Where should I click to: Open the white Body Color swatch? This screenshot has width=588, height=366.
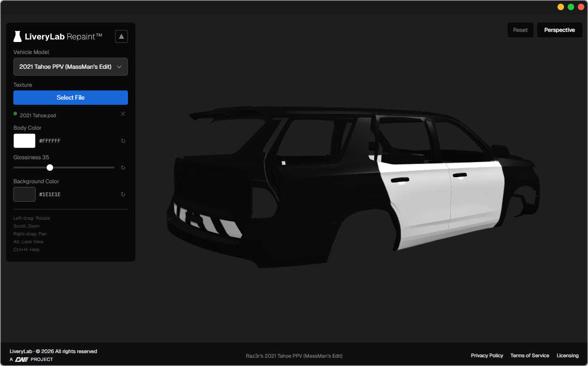[x=24, y=141]
